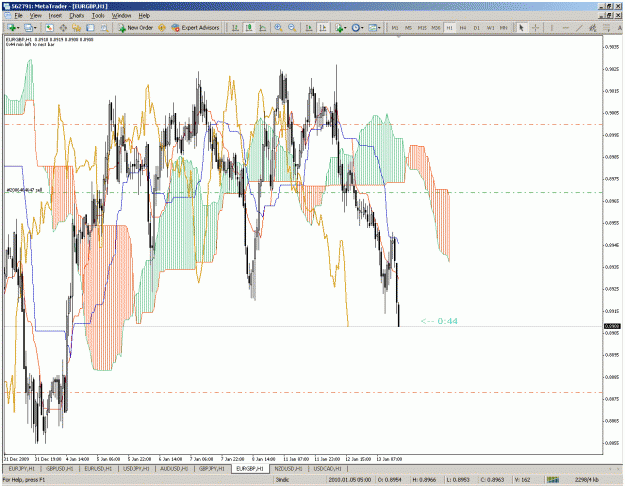Select the M30 timeframe button
Viewport: 625px width, 486px height.
436,28
